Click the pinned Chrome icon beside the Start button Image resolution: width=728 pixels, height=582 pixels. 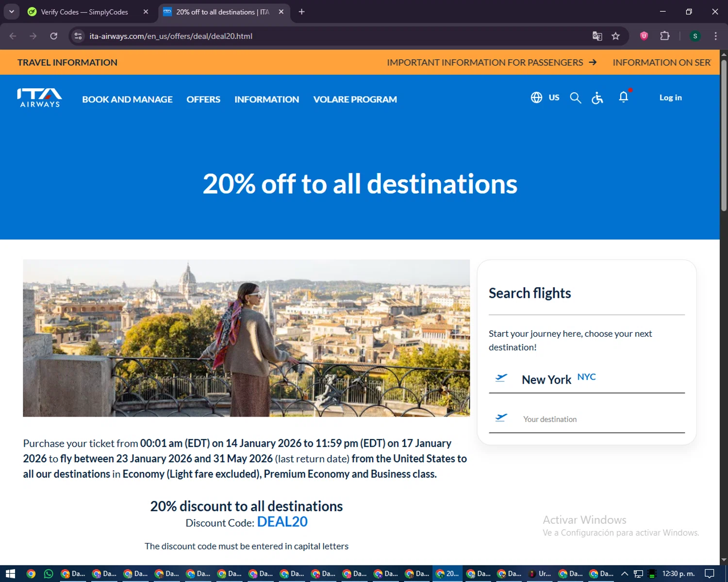click(31, 574)
